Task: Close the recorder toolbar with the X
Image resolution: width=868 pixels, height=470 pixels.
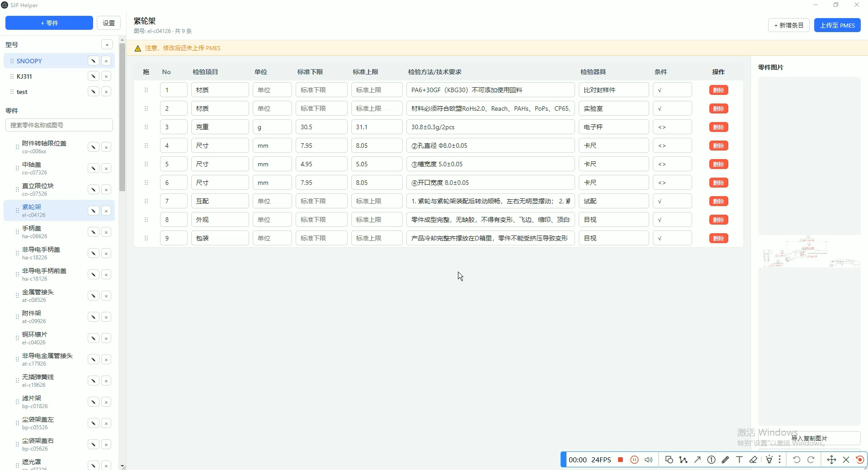Action: point(846,460)
